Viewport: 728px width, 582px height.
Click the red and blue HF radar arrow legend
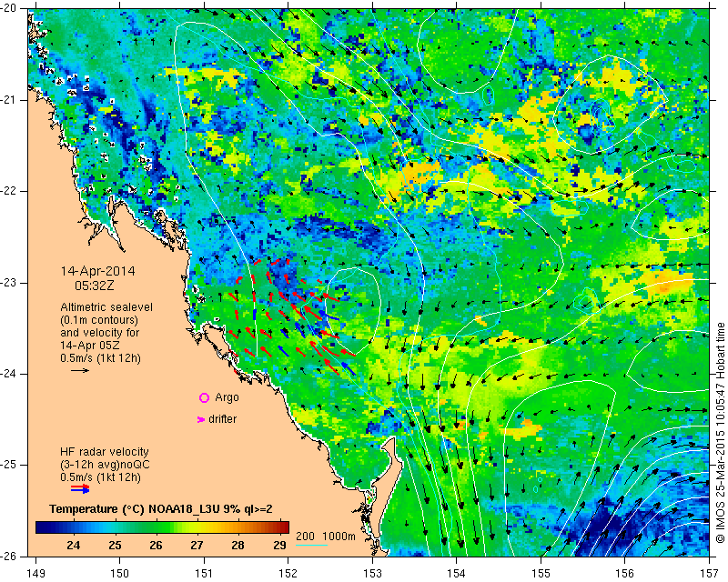(x=80, y=488)
